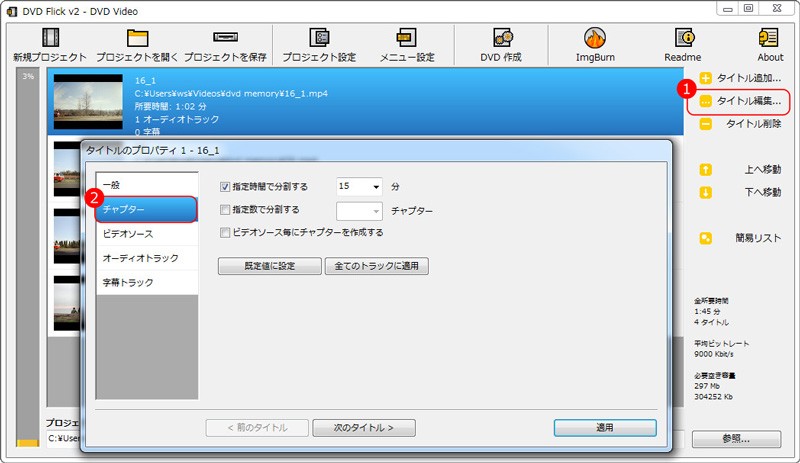
Task: Click the project destination folder path field
Action: pyautogui.click(x=63, y=439)
